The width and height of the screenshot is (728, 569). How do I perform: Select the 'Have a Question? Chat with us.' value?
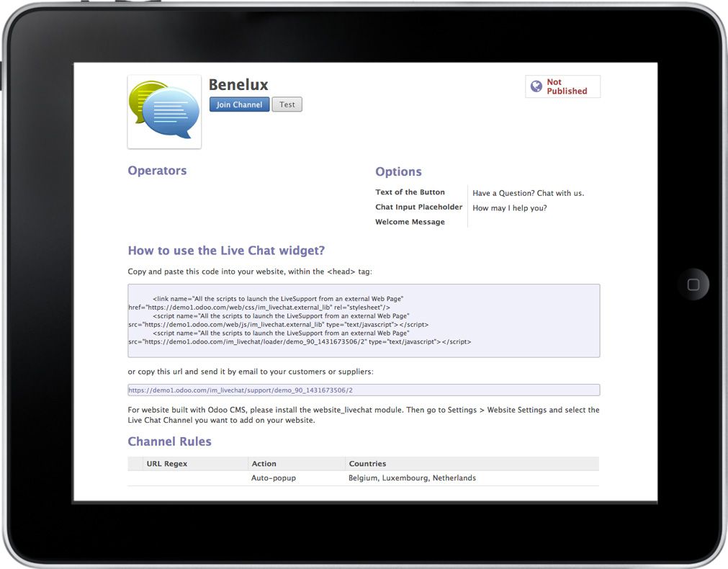tap(529, 193)
